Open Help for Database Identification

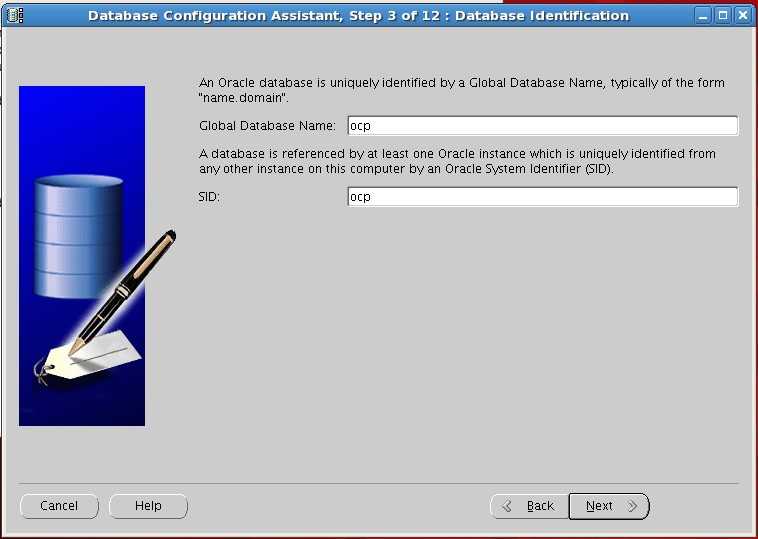tap(148, 506)
